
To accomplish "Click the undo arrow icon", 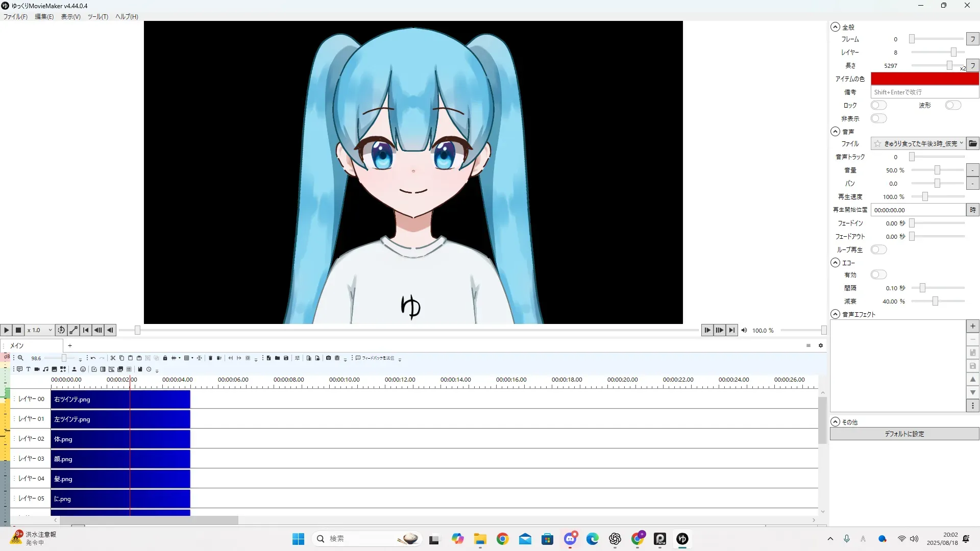I will (x=93, y=358).
